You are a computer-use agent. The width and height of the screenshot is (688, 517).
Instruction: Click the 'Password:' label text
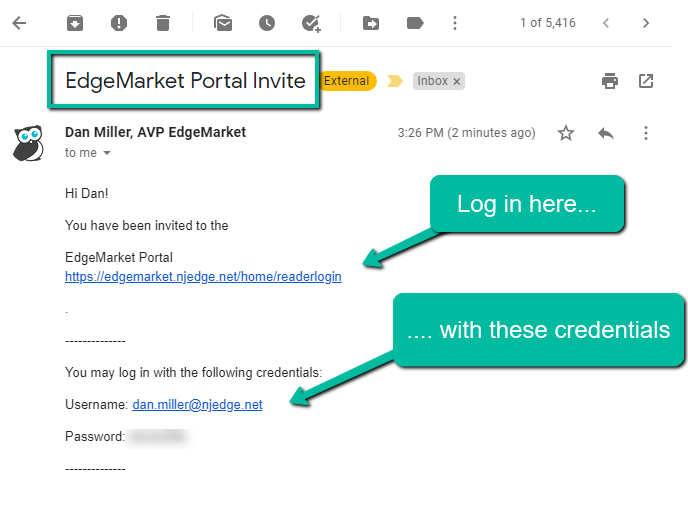click(95, 436)
